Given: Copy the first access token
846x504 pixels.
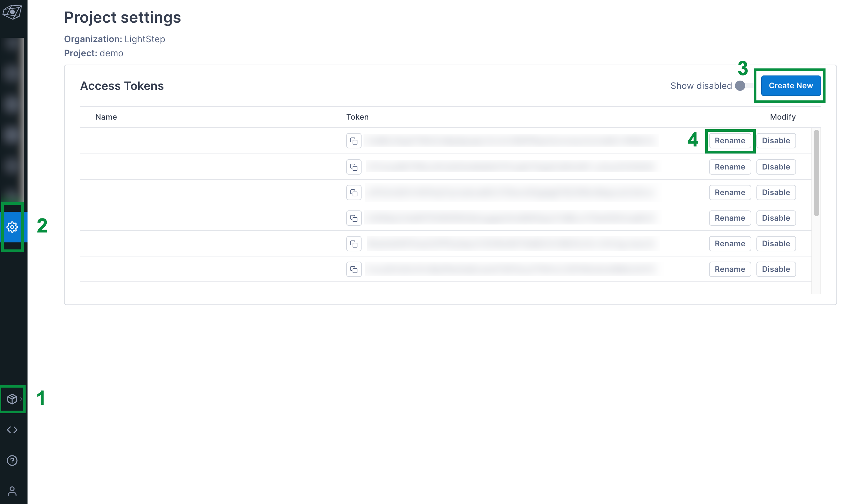Looking at the screenshot, I should (x=354, y=141).
